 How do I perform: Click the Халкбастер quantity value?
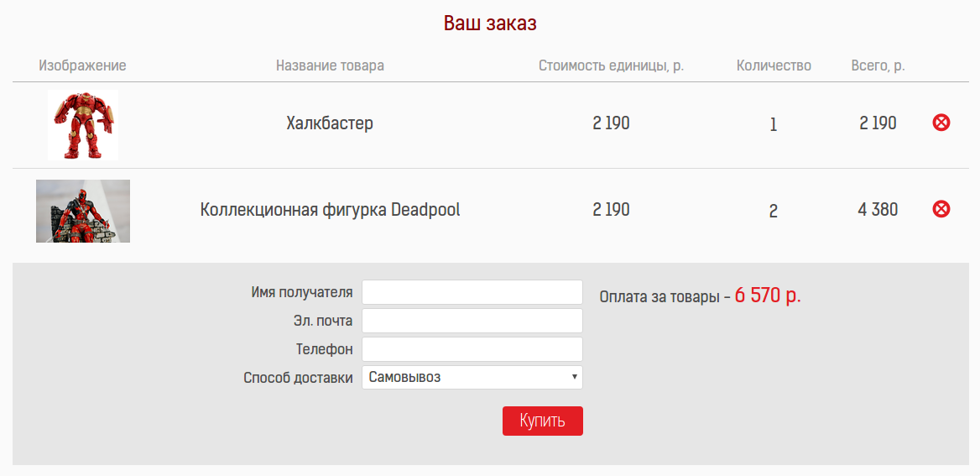click(x=774, y=125)
